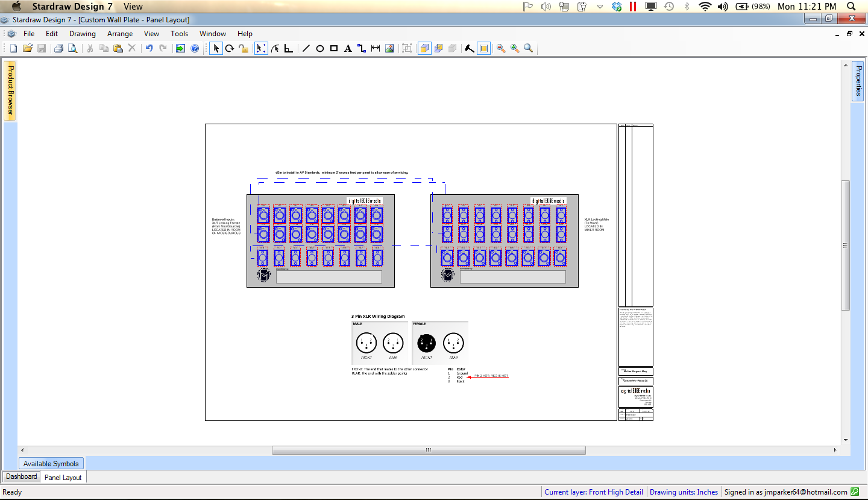868x500 pixels.
Task: Click the Dimension measurement tool
Action: tap(376, 48)
